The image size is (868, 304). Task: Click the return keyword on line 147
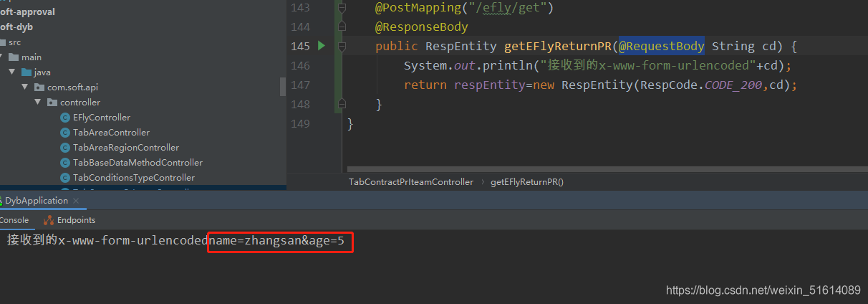coord(425,85)
